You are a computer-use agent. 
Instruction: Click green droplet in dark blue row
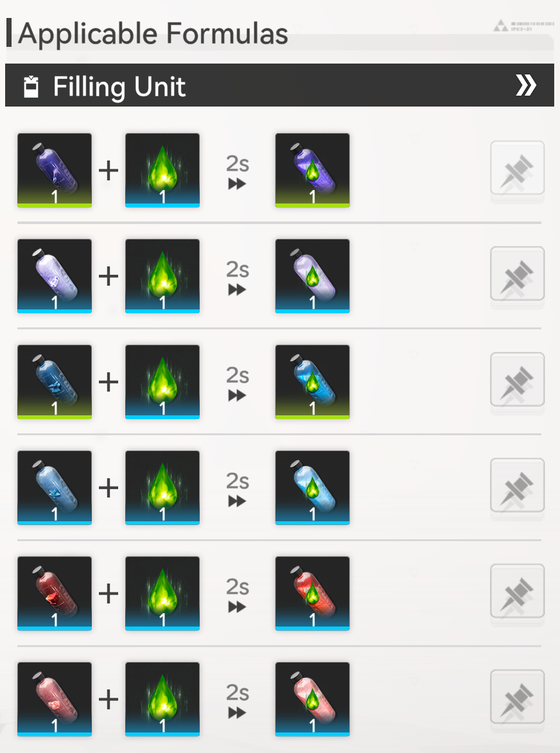(162, 382)
